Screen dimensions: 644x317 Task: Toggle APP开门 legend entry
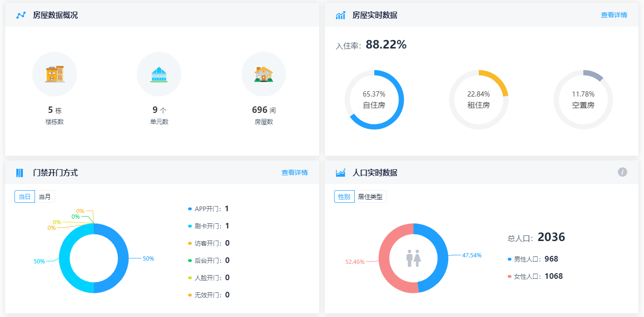[209, 209]
